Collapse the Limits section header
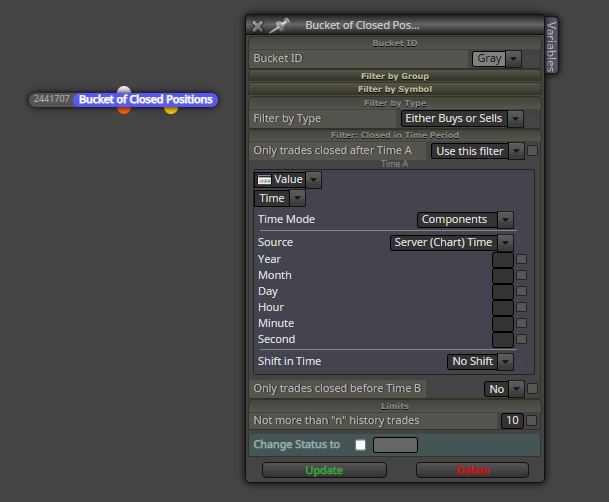 [x=395, y=406]
